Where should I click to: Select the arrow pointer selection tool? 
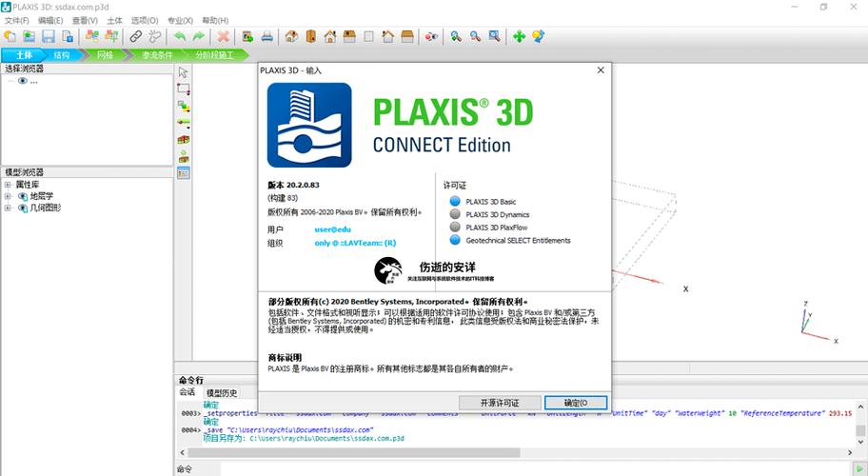(x=184, y=72)
